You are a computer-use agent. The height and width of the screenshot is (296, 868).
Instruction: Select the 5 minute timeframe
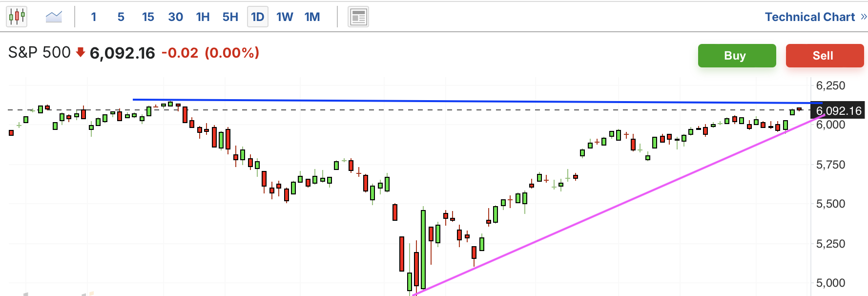click(121, 17)
